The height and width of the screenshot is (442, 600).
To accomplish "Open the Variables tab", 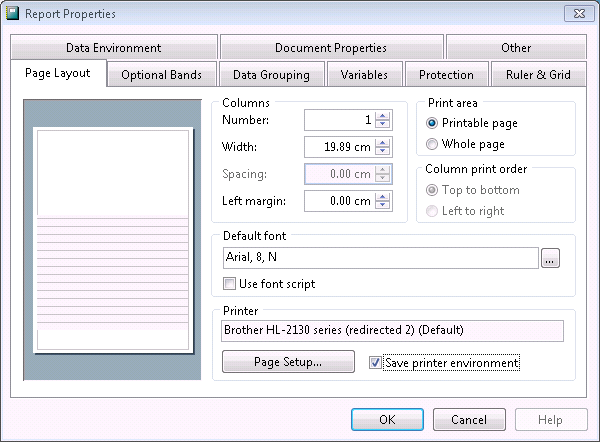I will (364, 75).
